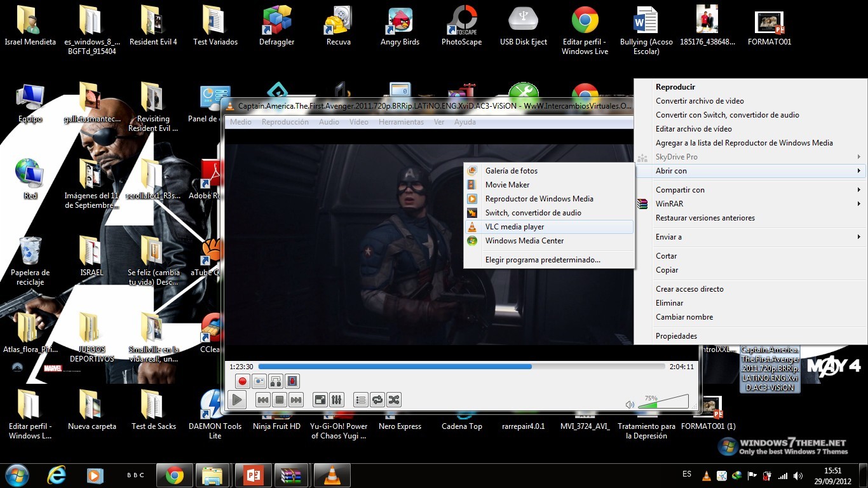Select Windows Media Center in submenu

tap(549, 241)
